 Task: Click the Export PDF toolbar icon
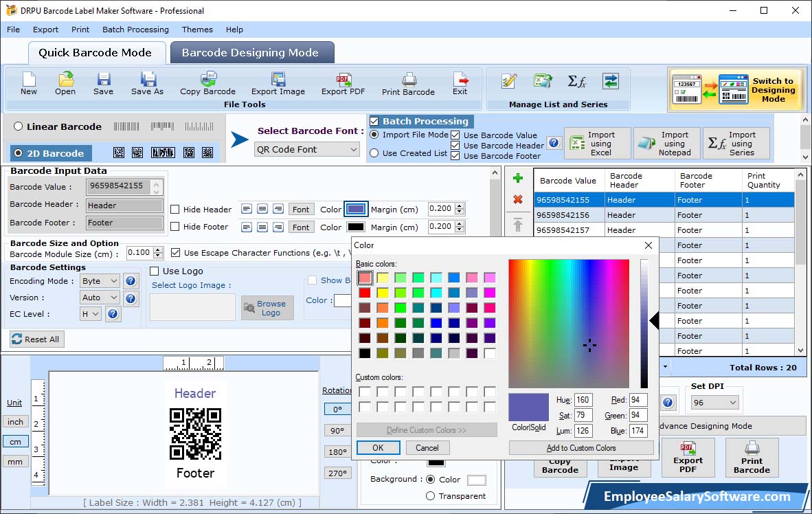343,84
